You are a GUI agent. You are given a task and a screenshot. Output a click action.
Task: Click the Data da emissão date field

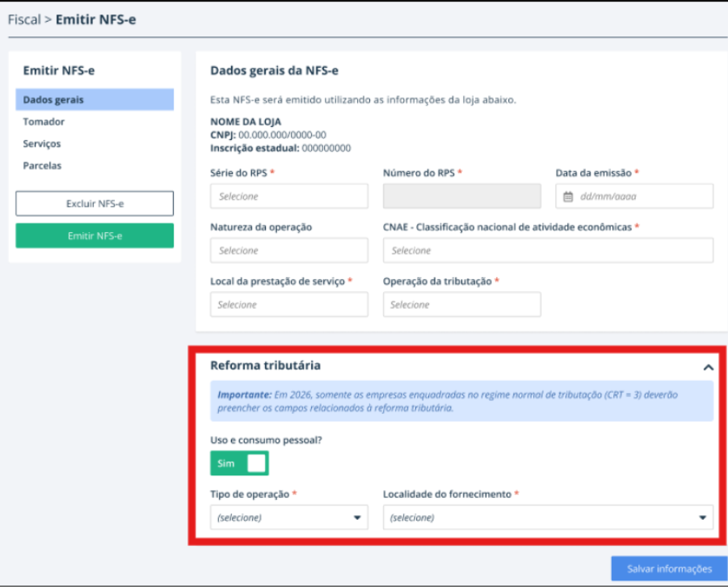pyautogui.click(x=635, y=196)
